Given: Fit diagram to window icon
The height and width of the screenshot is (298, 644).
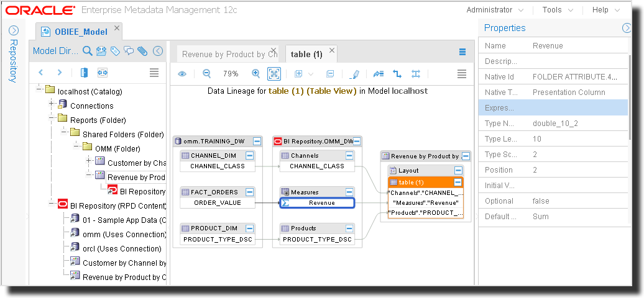Looking at the screenshot, I should pos(274,74).
